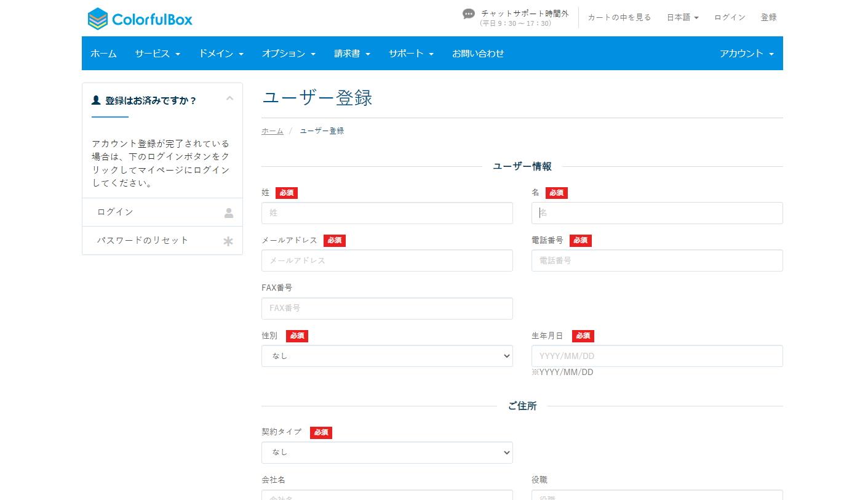Click the chat support speech bubble icon
The width and height of the screenshot is (868, 500).
point(469,14)
